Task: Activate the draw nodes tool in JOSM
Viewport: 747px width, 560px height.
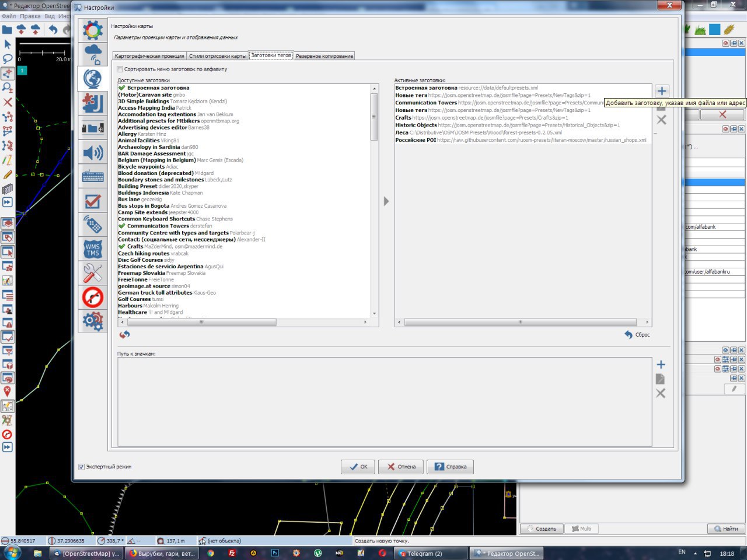Action: pos(8,73)
